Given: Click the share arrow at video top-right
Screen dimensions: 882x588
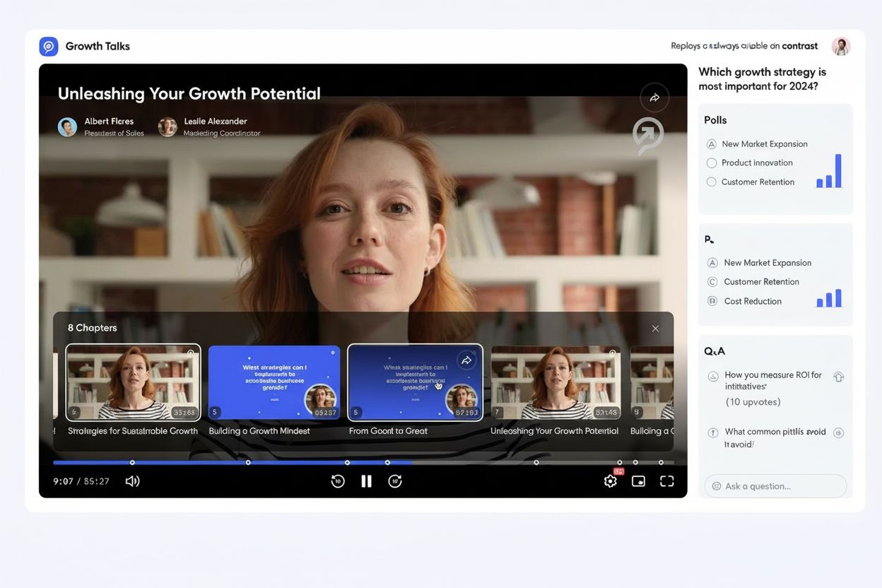Looking at the screenshot, I should [x=654, y=98].
